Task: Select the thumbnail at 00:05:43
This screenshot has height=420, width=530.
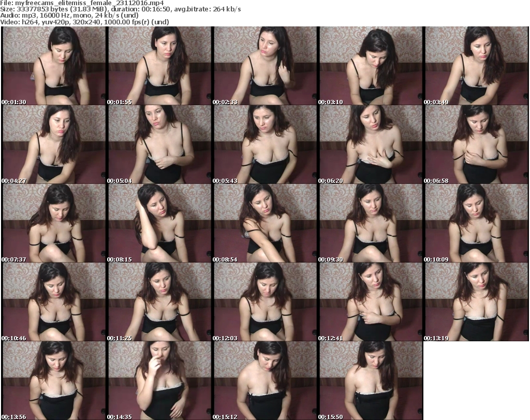Action: click(266, 144)
